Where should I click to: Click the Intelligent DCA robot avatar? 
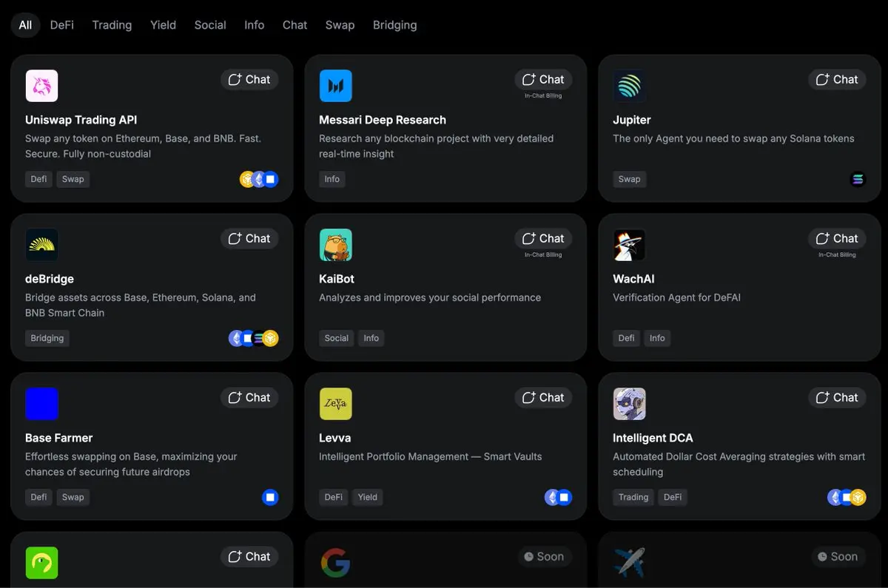[629, 404]
